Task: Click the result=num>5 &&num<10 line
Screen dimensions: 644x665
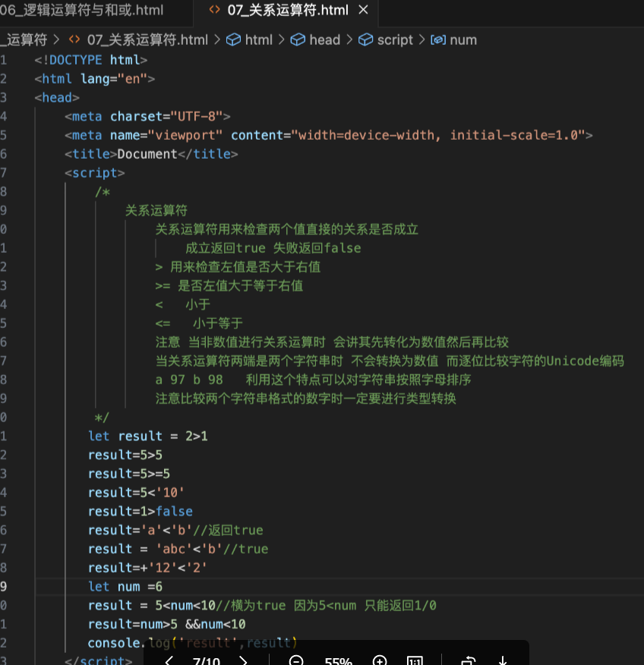Action: pyautogui.click(x=167, y=624)
